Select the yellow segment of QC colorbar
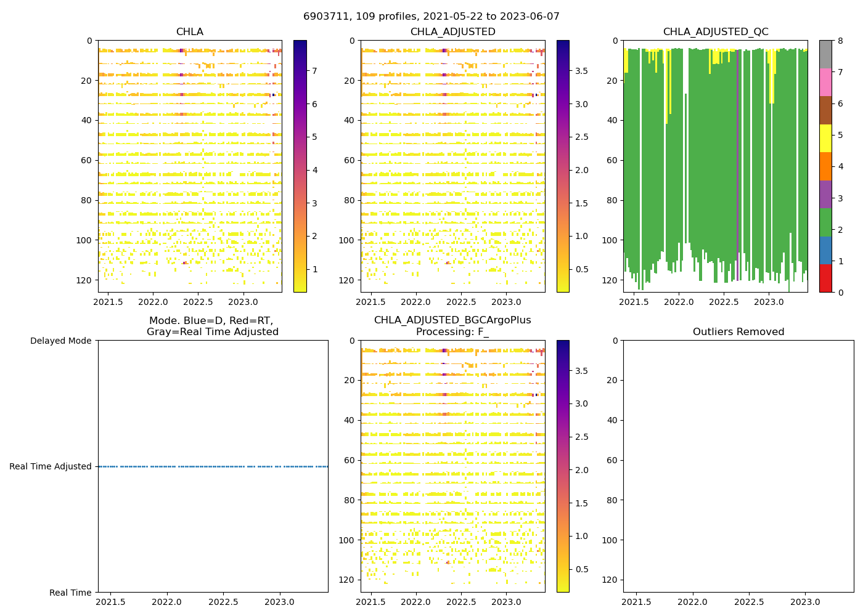The image size is (863, 616). [x=825, y=138]
